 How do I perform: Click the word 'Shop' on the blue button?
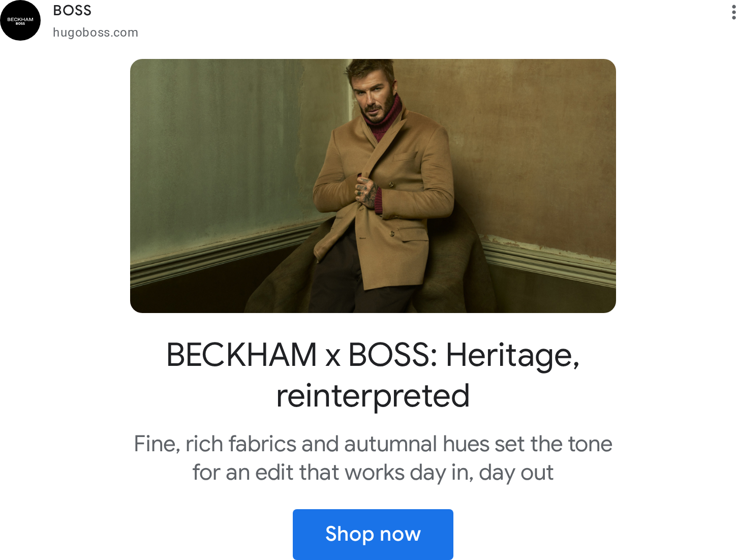pos(350,534)
